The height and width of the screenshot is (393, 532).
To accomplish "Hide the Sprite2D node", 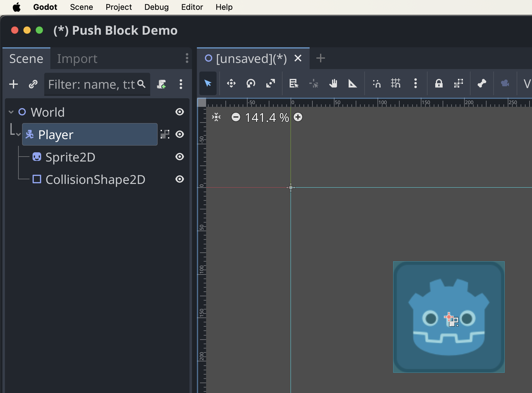I will tap(179, 157).
